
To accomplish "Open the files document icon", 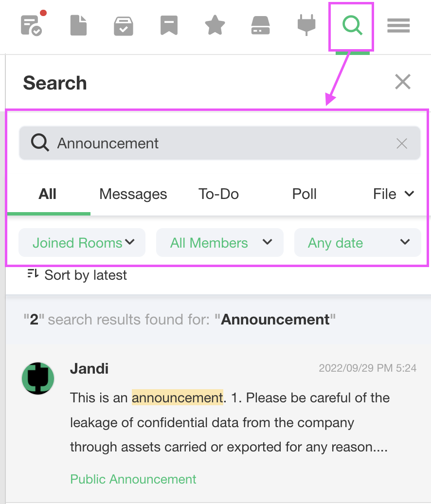I will tap(78, 25).
